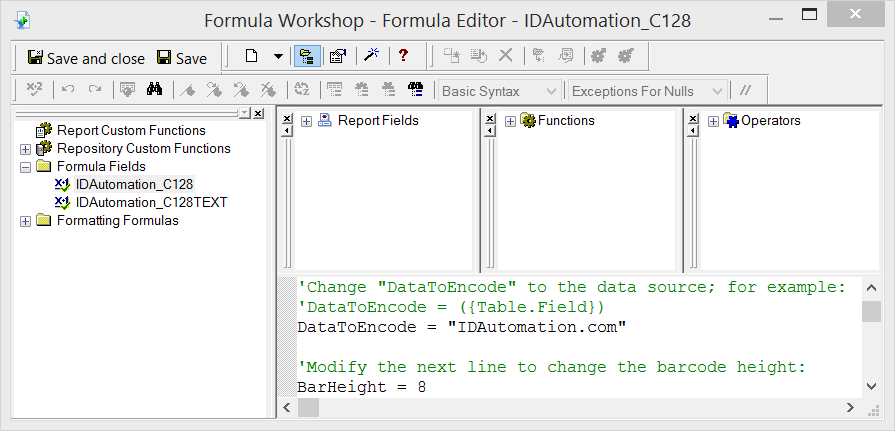The height and width of the screenshot is (431, 895).
Task: Click the Functions label in the middle pane
Action: pyautogui.click(x=566, y=120)
